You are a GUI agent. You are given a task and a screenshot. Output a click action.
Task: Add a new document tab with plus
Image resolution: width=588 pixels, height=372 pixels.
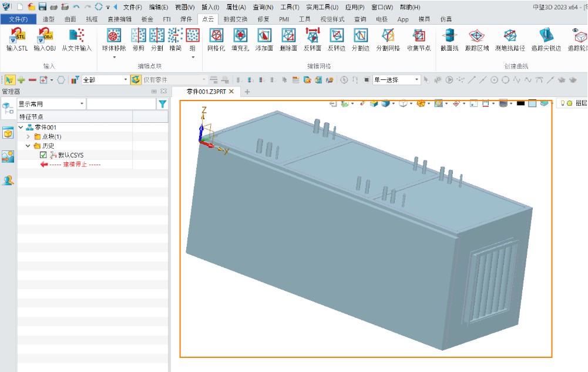[247, 92]
